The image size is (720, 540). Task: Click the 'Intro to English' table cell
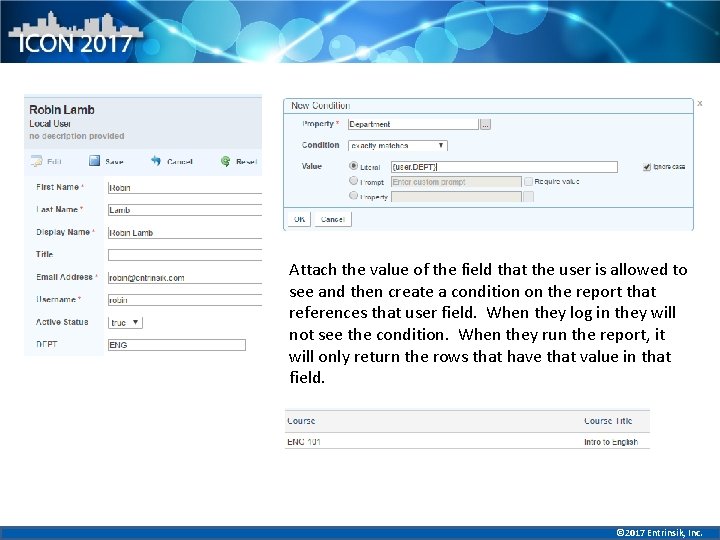[611, 442]
